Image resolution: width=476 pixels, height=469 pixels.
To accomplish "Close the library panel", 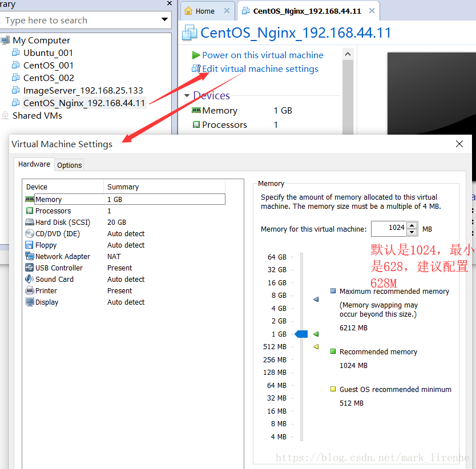I will tap(170, 3).
